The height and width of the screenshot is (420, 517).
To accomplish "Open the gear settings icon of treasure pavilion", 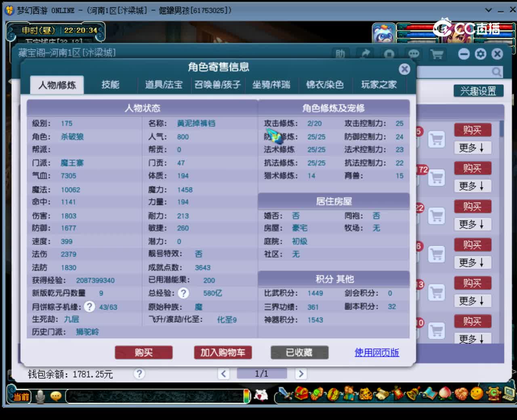I will 481,54.
